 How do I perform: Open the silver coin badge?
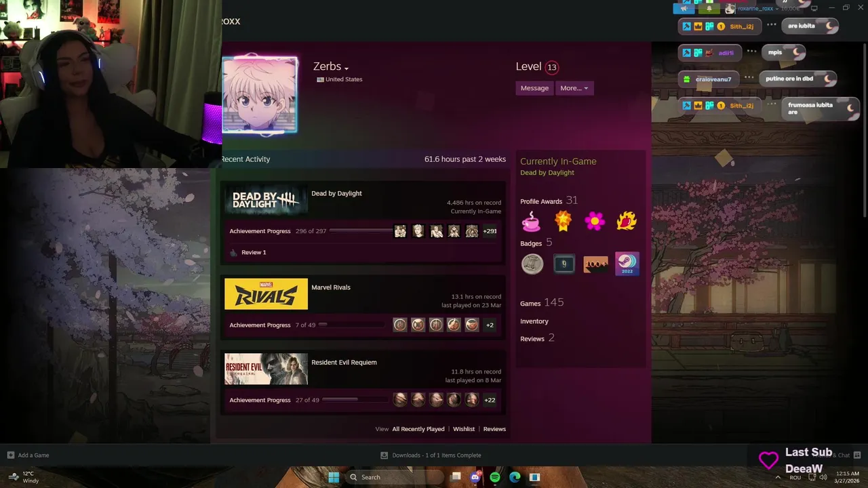532,264
